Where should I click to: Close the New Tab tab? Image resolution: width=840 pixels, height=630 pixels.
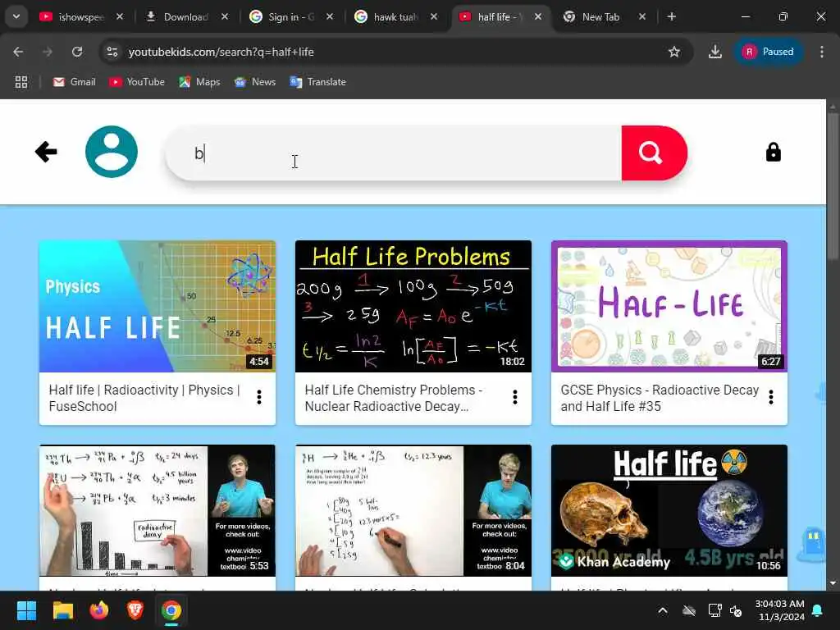pos(642,17)
